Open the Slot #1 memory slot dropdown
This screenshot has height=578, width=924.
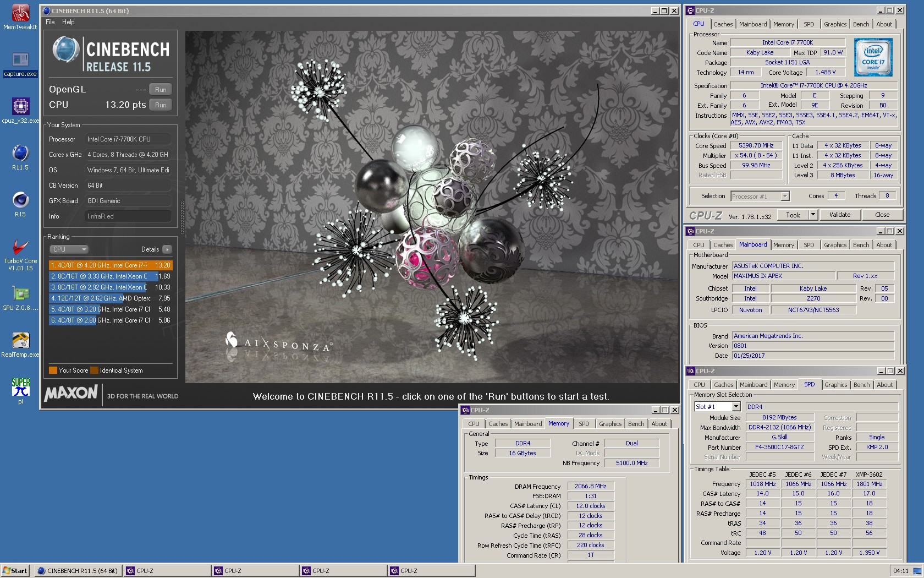click(717, 407)
